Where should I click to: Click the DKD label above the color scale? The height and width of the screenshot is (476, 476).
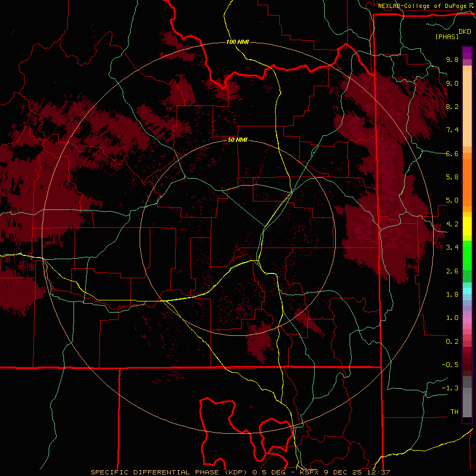pos(465,32)
